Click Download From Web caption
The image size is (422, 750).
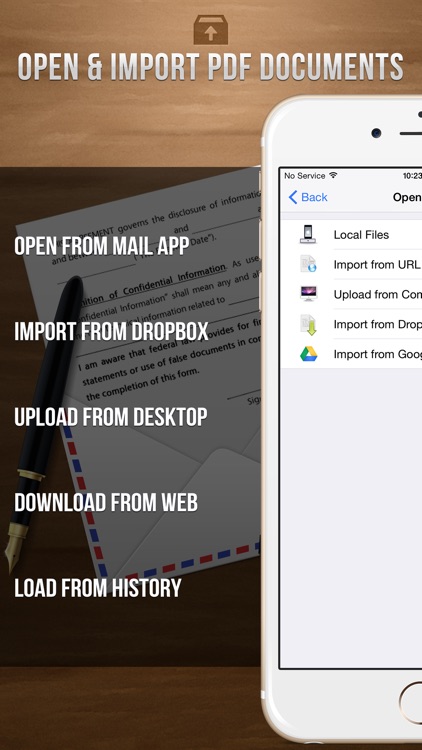[106, 502]
